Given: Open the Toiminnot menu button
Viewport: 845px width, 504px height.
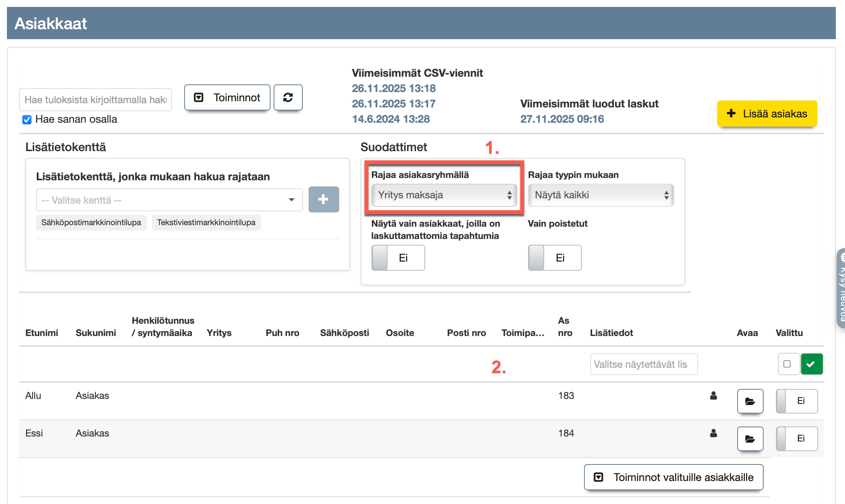Looking at the screenshot, I should [227, 97].
